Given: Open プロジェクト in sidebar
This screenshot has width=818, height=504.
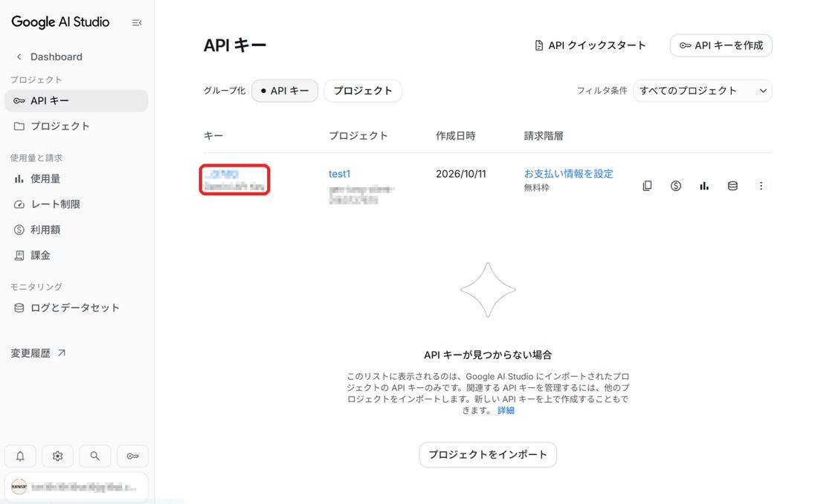Looking at the screenshot, I should (x=76, y=126).
